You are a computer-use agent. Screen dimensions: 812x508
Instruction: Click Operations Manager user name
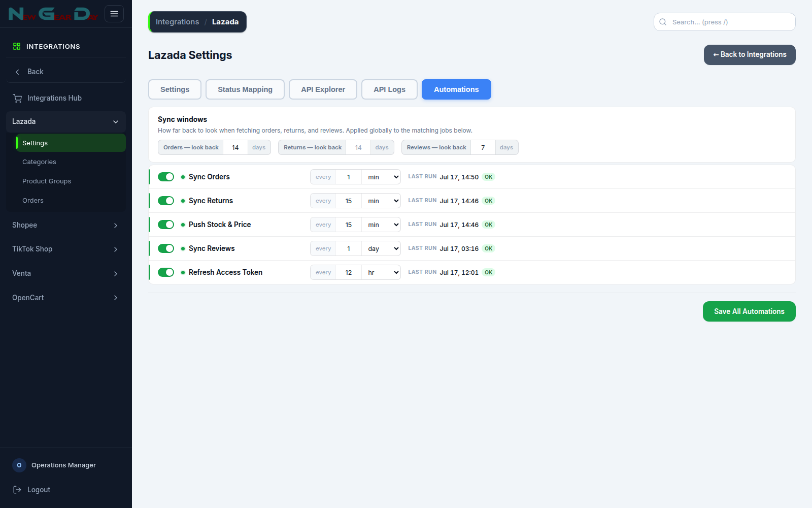(63, 465)
